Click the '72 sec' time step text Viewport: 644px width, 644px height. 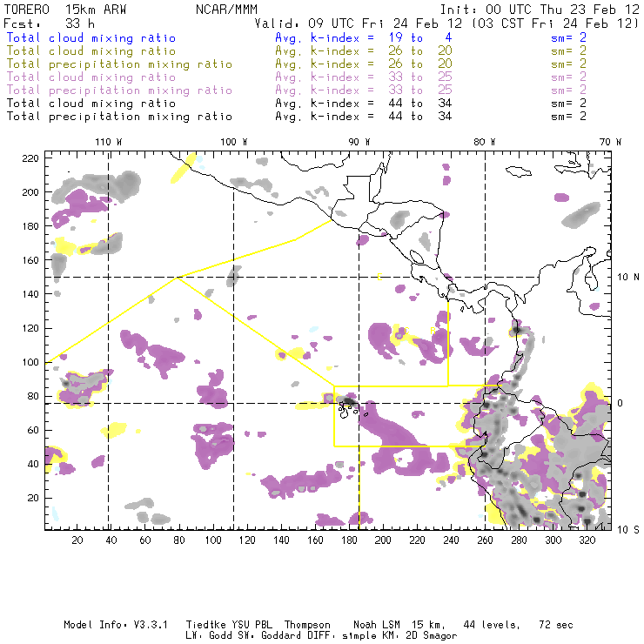[x=556, y=625]
